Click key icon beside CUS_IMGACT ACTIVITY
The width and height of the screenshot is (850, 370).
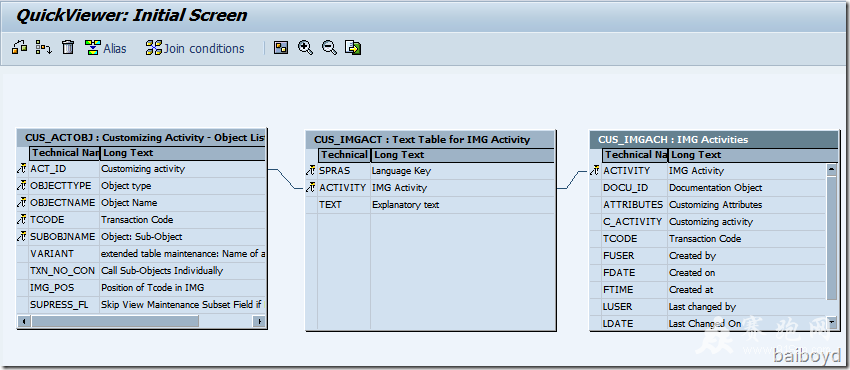[311, 188]
